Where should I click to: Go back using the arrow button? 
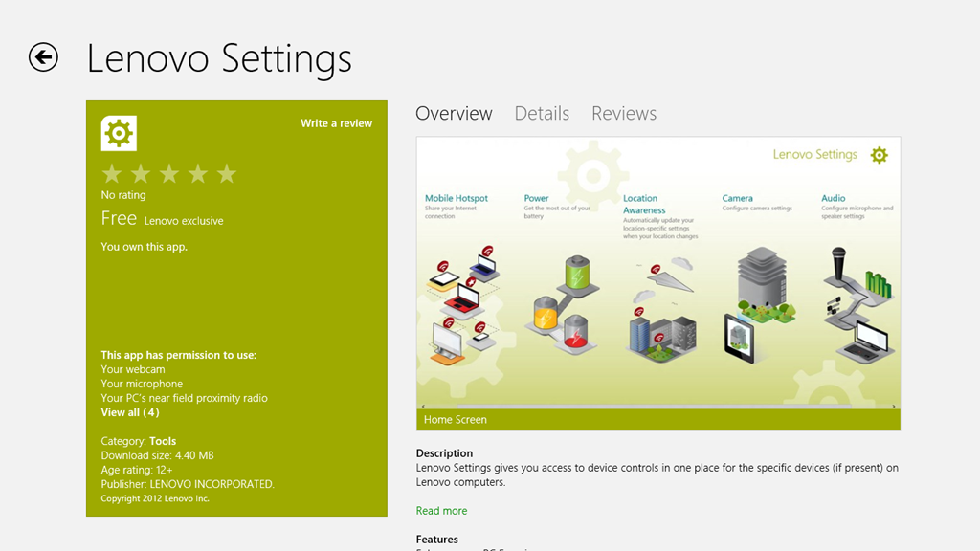pos(43,57)
